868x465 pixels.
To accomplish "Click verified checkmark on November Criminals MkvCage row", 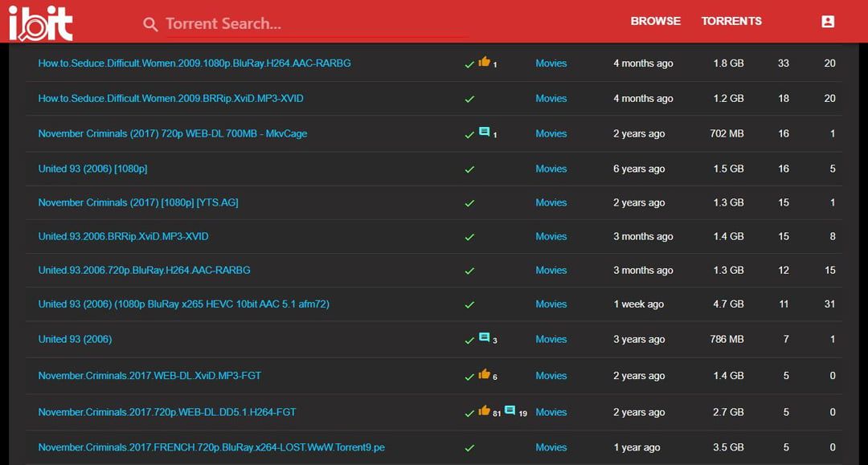I will [469, 134].
